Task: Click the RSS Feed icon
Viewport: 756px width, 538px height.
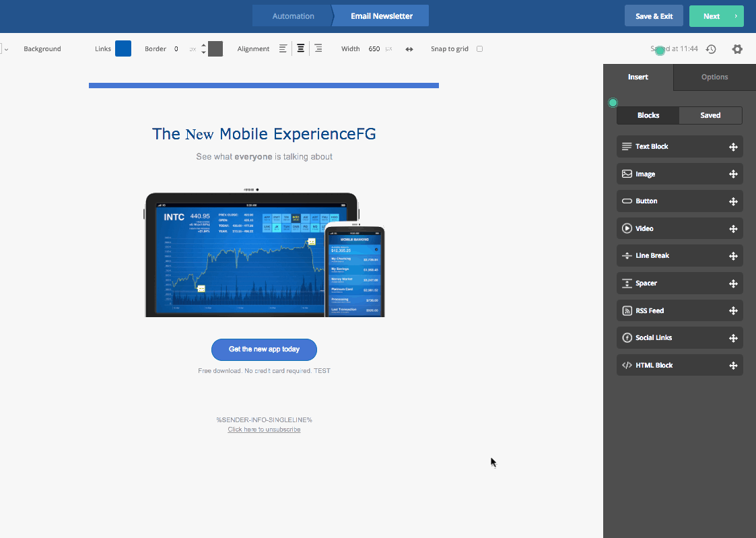Action: click(627, 311)
